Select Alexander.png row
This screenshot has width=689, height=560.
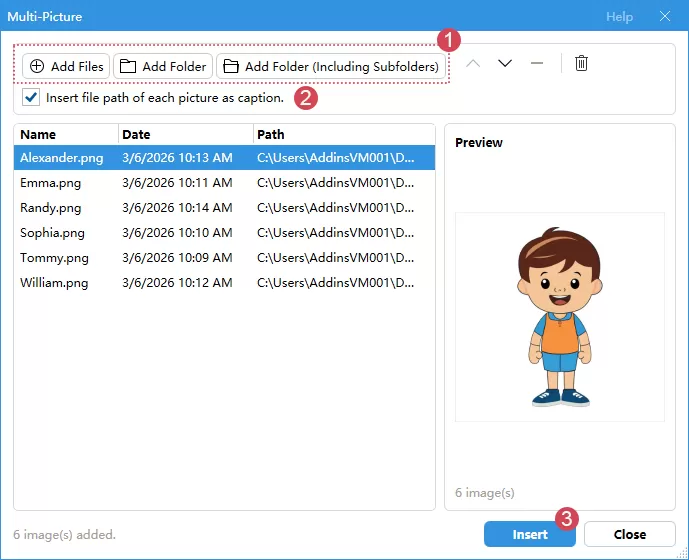(x=225, y=158)
